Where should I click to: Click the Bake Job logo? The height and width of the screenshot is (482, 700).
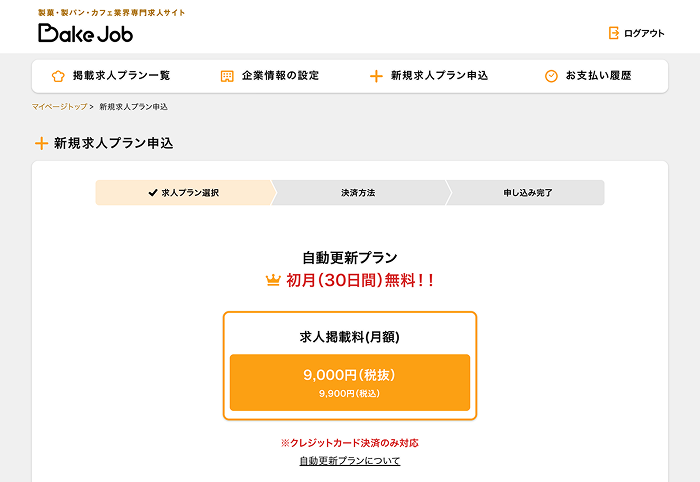[x=85, y=32]
